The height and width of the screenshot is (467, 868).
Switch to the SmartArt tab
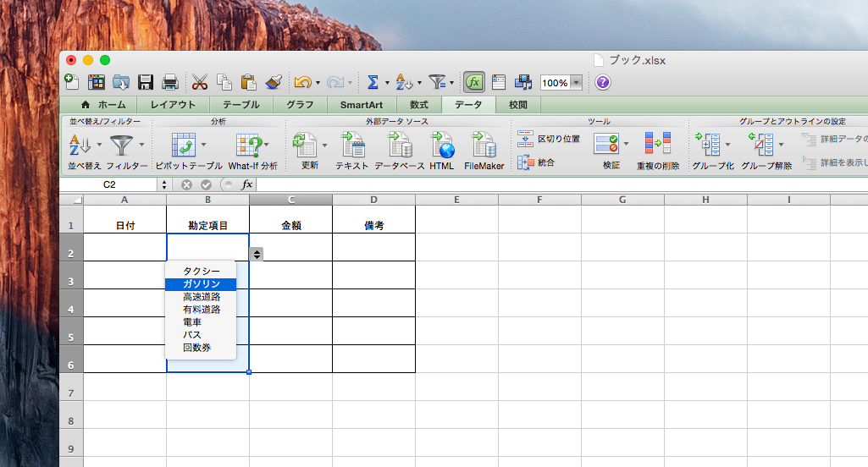pyautogui.click(x=361, y=105)
